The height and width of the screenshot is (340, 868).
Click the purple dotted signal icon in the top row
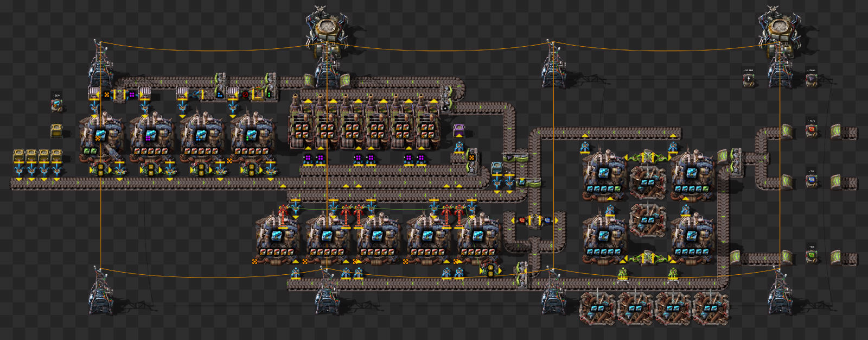click(132, 95)
